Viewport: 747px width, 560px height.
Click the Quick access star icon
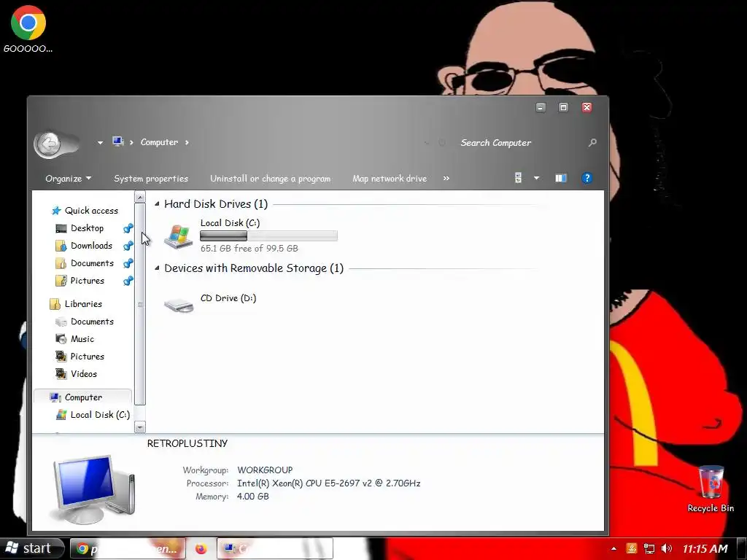pos(56,211)
